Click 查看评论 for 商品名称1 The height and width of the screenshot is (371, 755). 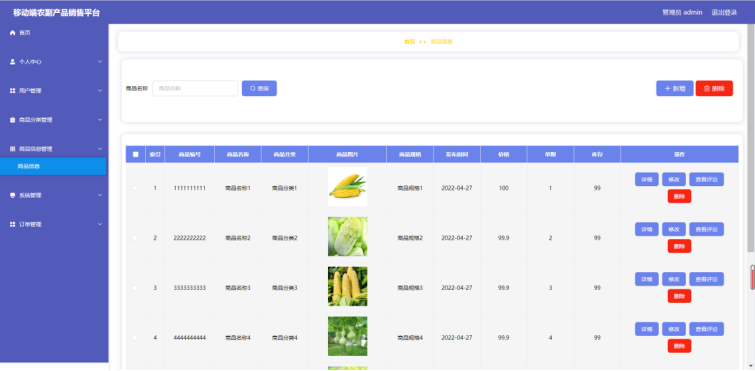(706, 179)
